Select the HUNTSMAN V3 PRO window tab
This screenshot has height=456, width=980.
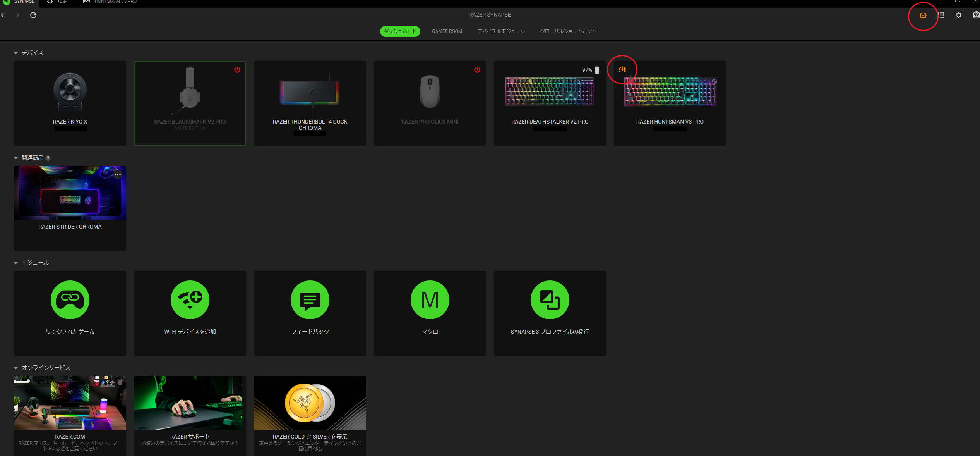tap(110, 2)
